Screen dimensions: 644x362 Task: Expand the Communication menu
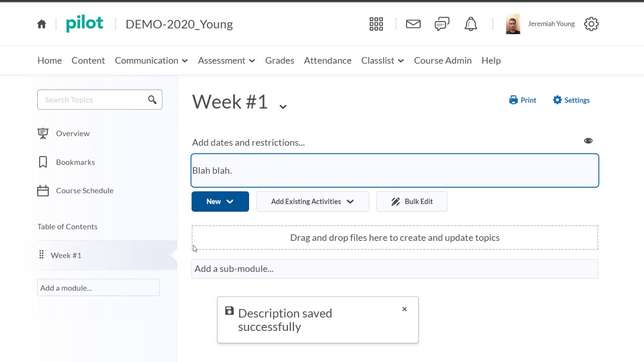[x=151, y=60]
